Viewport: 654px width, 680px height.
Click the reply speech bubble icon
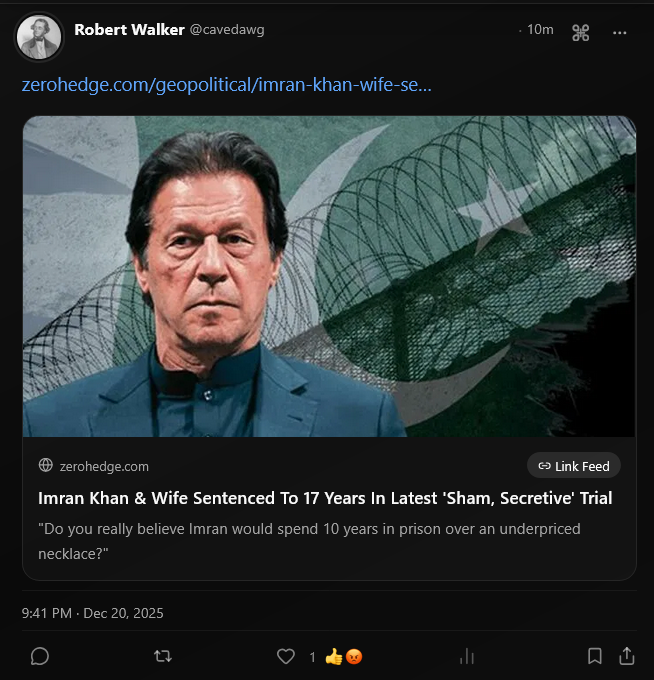40,656
